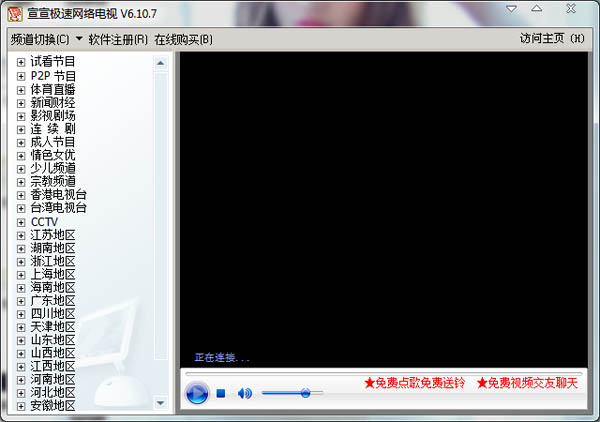Click 访问主页(H) to visit the homepage
This screenshot has width=600, height=422.
pos(555,39)
